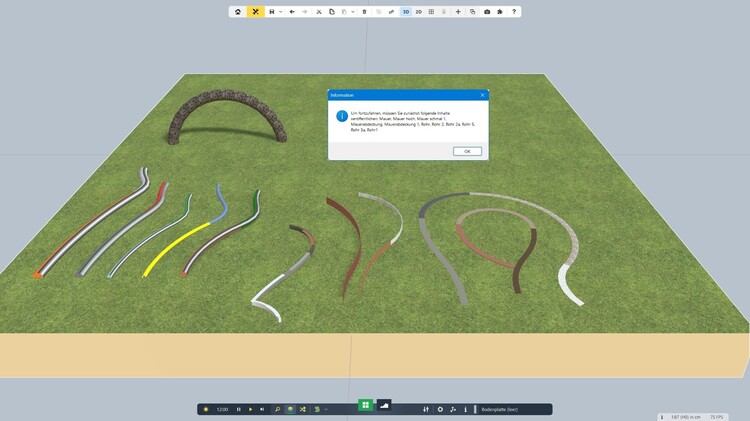Select the yellow pipe segment in scene
This screenshot has height=421, width=750.
pyautogui.click(x=175, y=250)
